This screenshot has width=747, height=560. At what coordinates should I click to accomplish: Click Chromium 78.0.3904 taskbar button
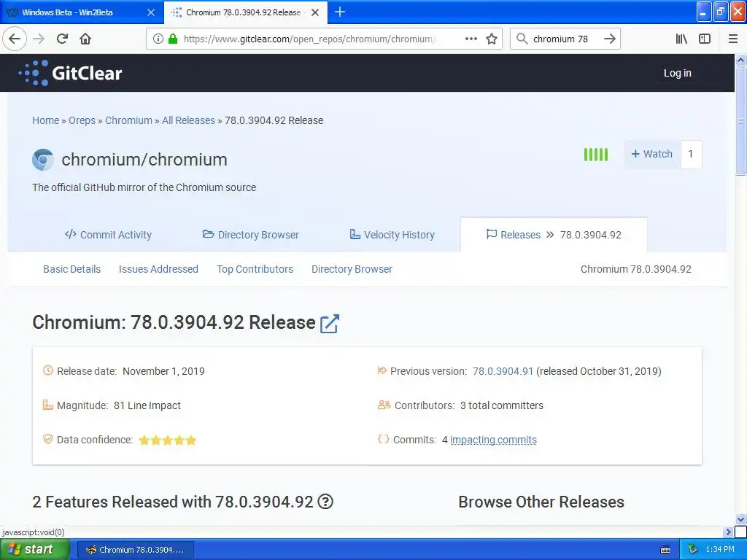coord(135,550)
